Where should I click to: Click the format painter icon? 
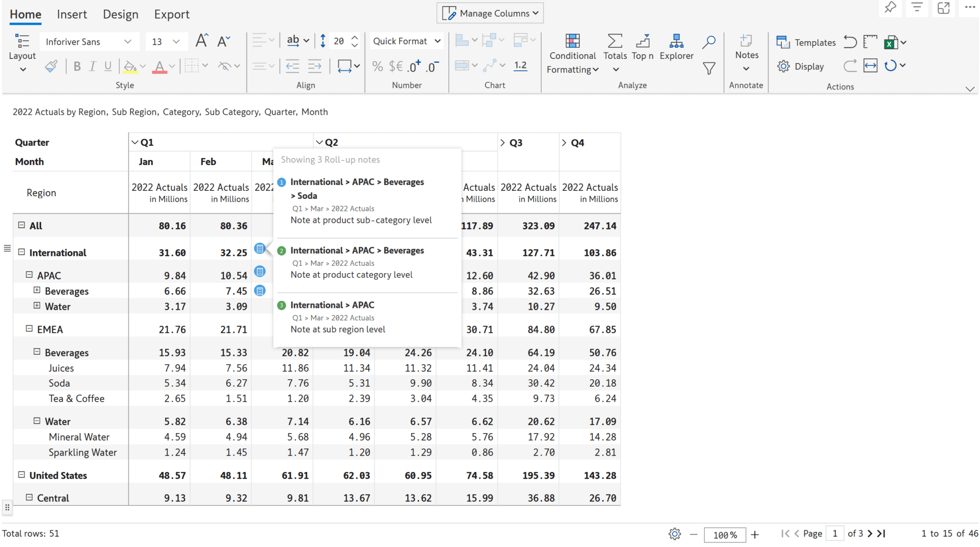point(51,66)
